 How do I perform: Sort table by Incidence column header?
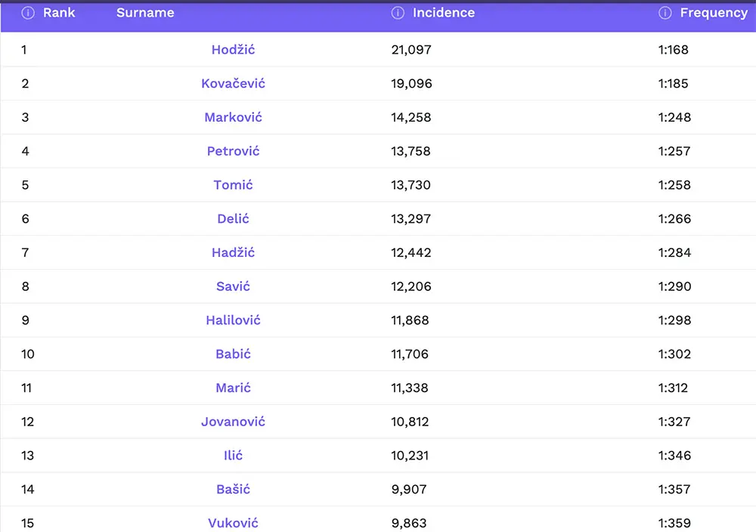point(443,13)
